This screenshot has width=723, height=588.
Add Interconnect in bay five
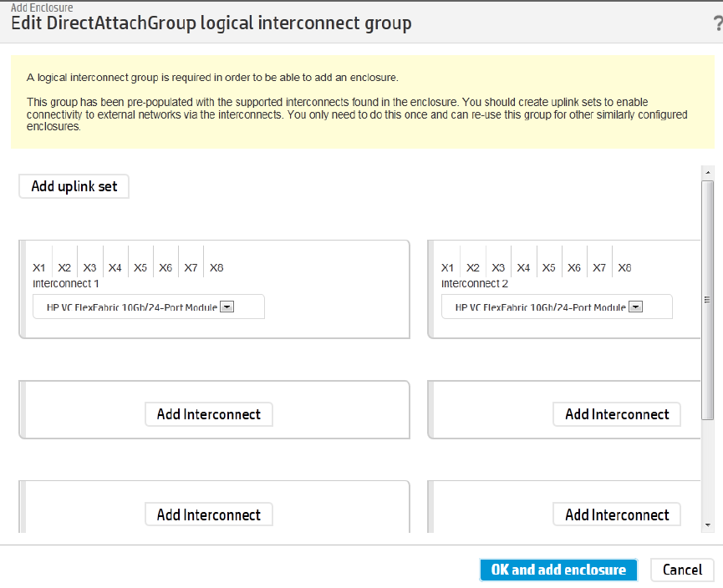(x=209, y=514)
